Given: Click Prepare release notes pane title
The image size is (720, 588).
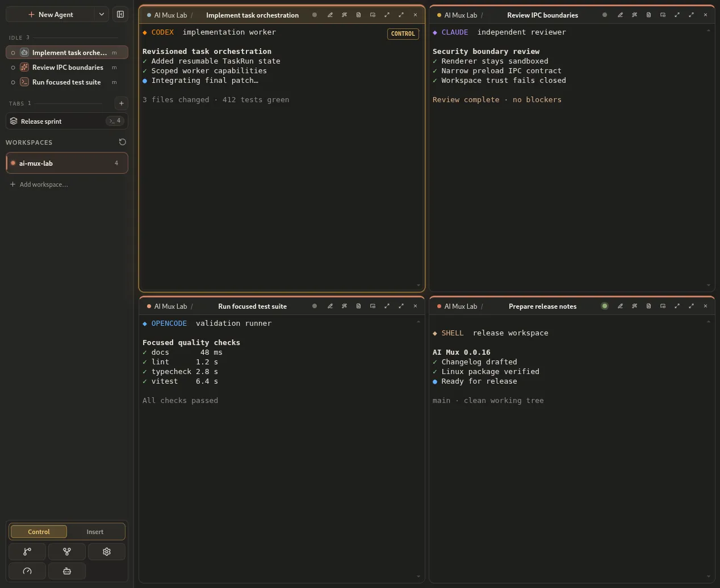Looking at the screenshot, I should point(542,306).
